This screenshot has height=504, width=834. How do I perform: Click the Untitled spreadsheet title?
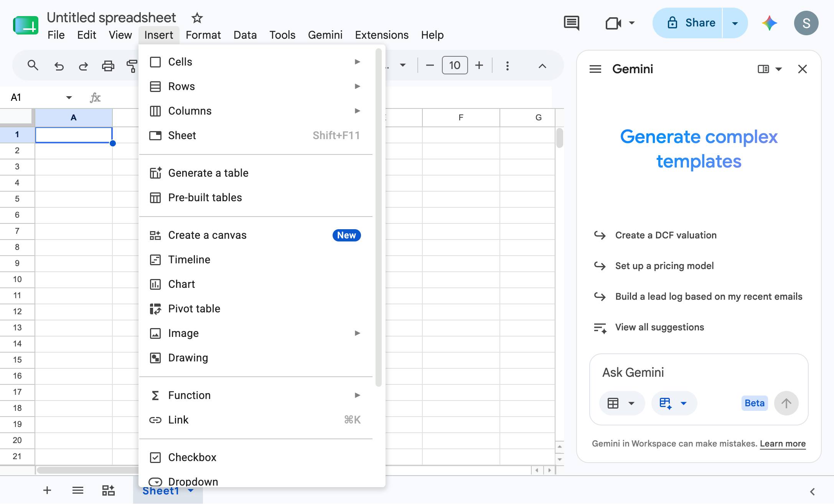(111, 18)
